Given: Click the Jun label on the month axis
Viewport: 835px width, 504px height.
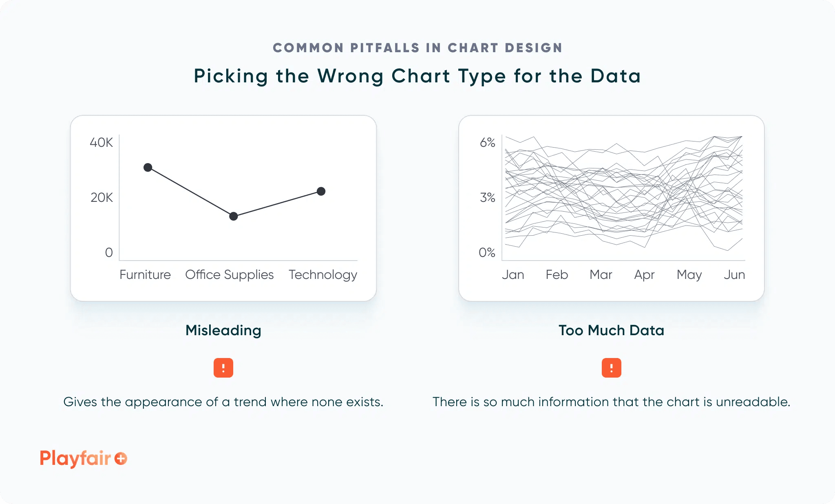Looking at the screenshot, I should [x=734, y=275].
